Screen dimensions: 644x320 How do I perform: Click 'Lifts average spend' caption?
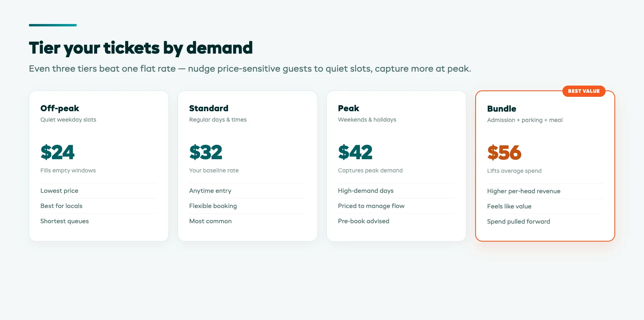coord(514,171)
